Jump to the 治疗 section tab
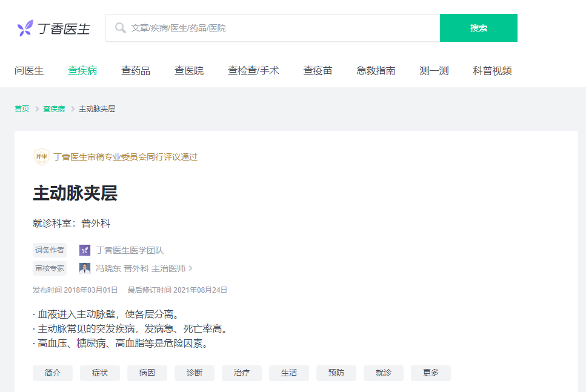Viewport: 586px width, 392px height. [x=242, y=373]
